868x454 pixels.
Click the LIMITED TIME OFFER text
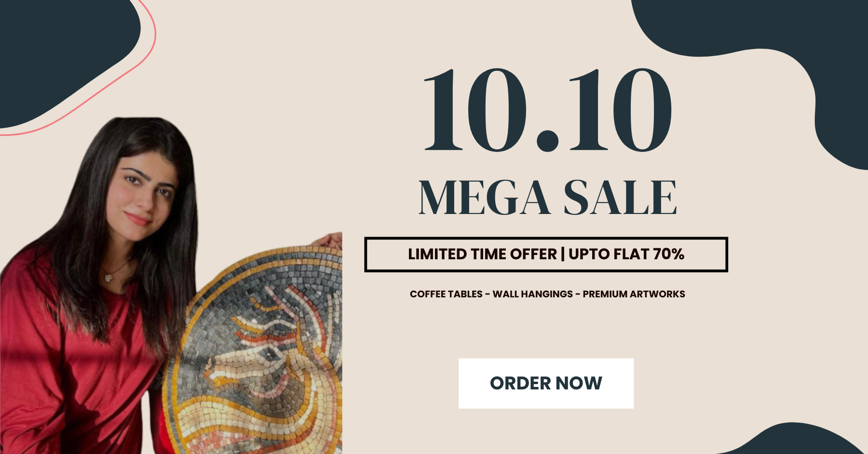(482, 254)
